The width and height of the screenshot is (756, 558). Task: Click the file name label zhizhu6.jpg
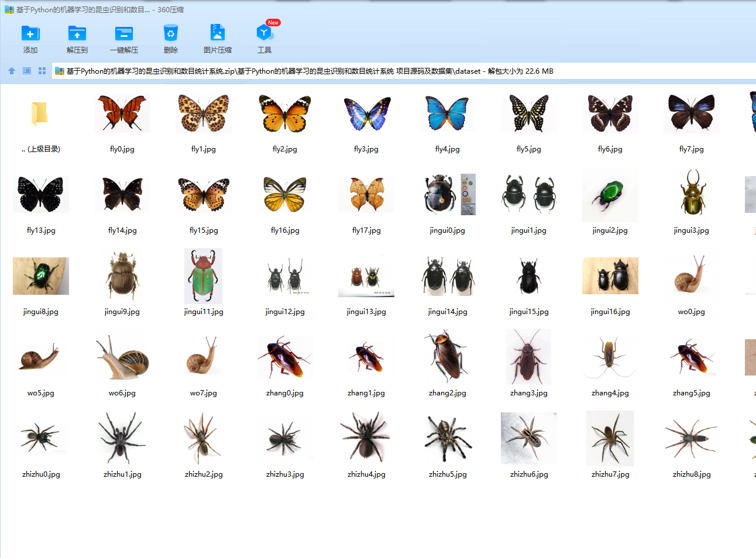pyautogui.click(x=529, y=474)
